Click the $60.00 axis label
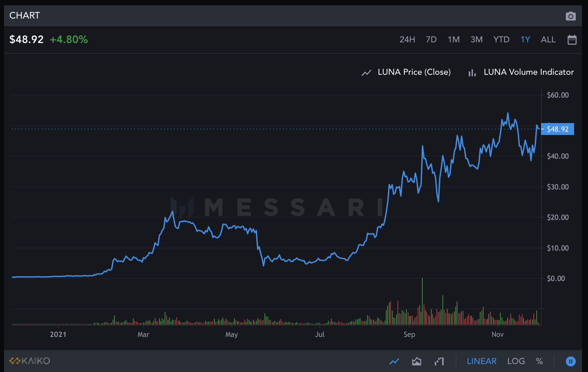 click(x=558, y=95)
